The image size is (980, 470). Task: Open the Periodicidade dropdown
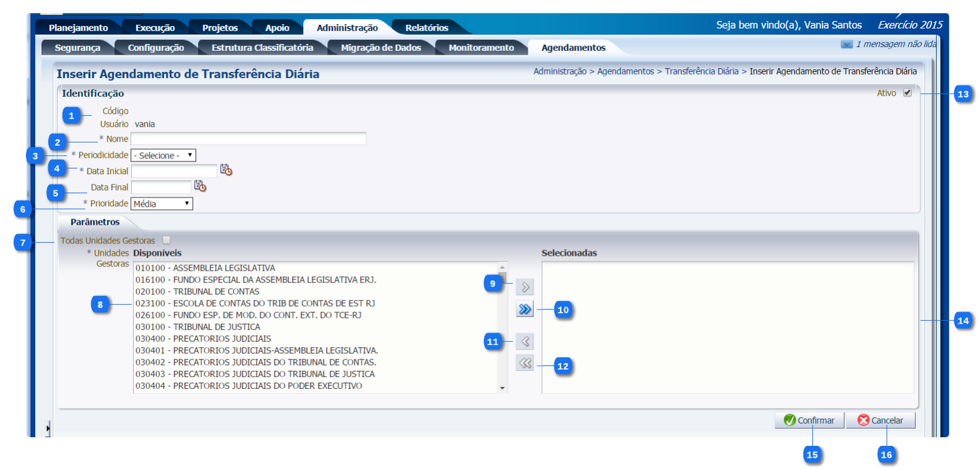(x=163, y=156)
